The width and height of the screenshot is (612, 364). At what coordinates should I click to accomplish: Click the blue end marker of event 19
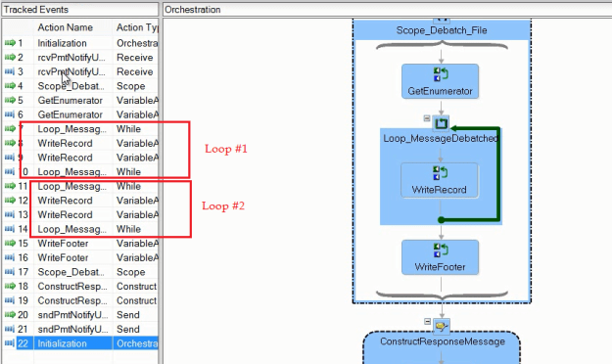click(x=10, y=300)
